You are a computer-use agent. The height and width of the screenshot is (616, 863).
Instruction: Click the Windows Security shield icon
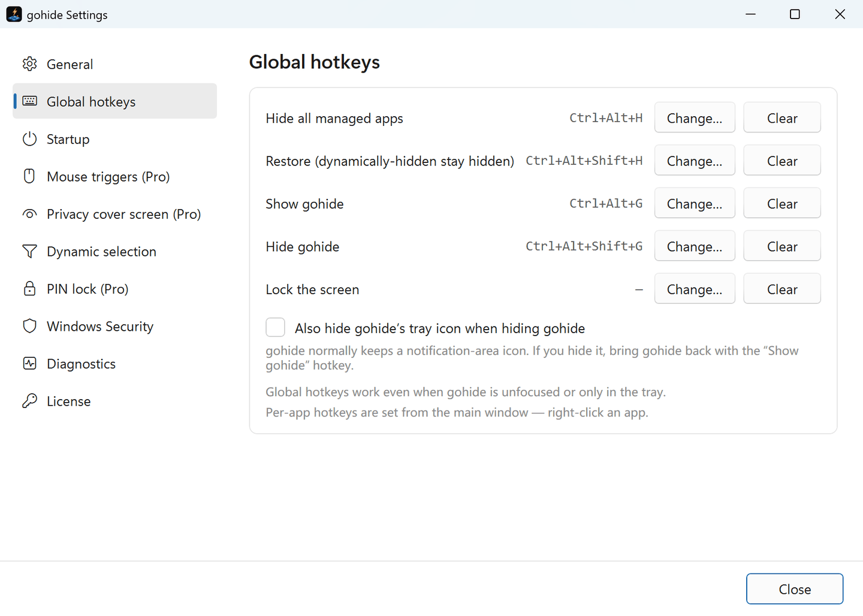click(29, 326)
